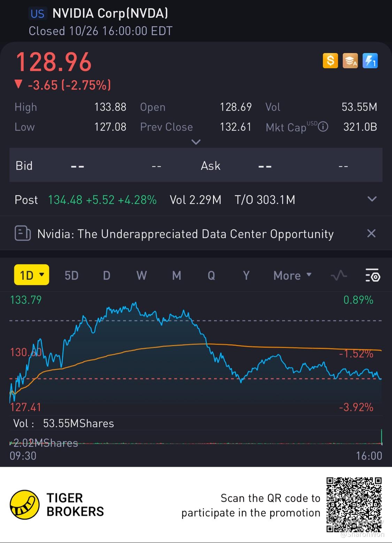This screenshot has width=392, height=543.
Task: Tap the chart indicator wave icon
Action: [x=339, y=276]
